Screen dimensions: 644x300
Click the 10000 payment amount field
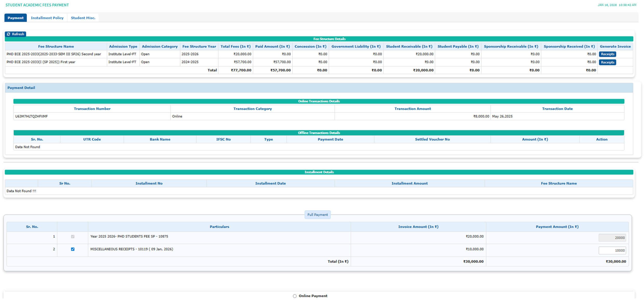click(x=612, y=250)
